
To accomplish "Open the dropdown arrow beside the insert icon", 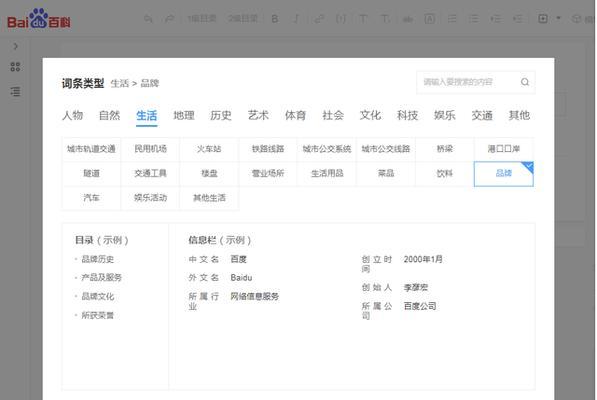I will pos(558,18).
